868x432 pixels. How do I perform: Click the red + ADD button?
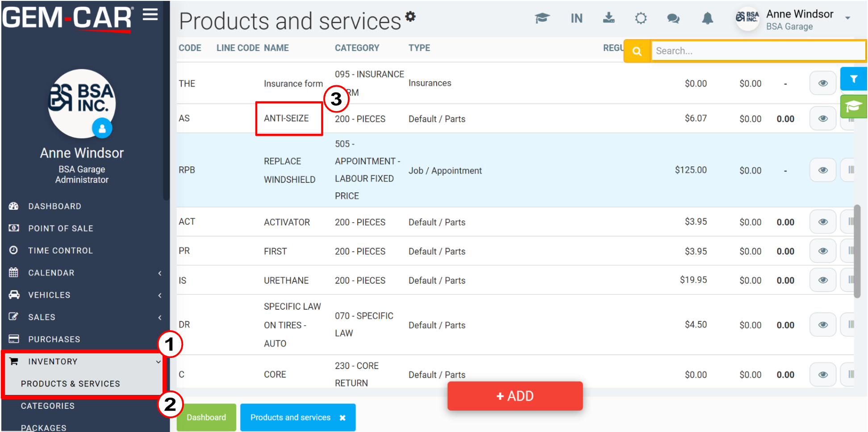(515, 396)
